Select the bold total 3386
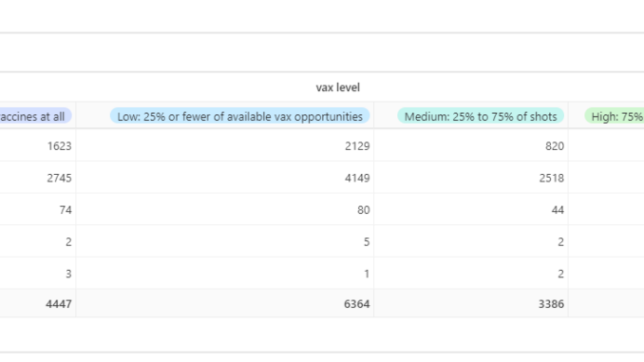The image size is (644, 362). (x=471, y=304)
